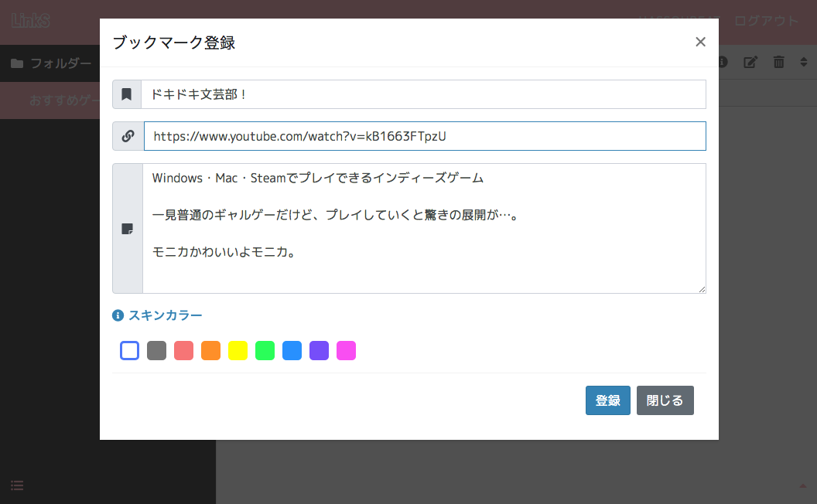Viewport: 817px width, 504px height.
Task: Open the sort arrows control in the toolbar
Action: (x=804, y=62)
